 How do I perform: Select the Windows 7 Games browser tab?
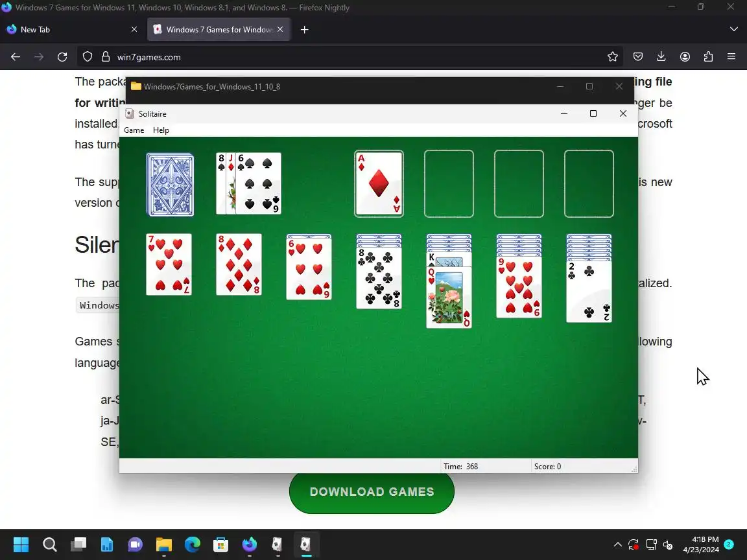(x=219, y=30)
